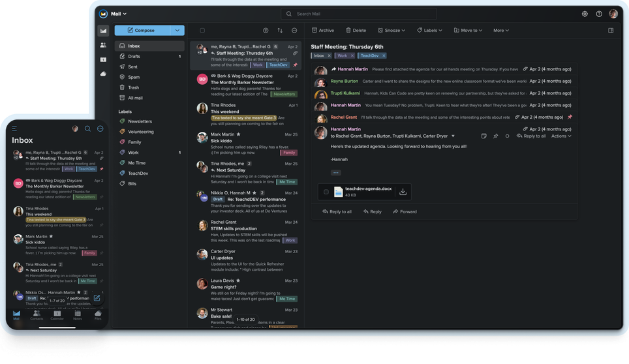629x364 pixels.
Task: Click the pin icon in Hannah Martin's open message
Action: pos(495,136)
